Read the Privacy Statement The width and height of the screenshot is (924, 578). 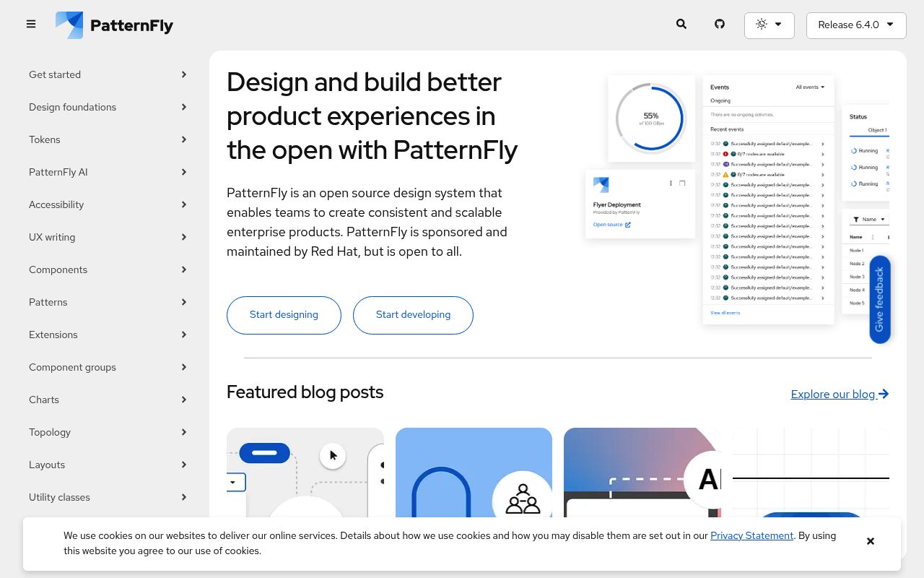click(751, 535)
